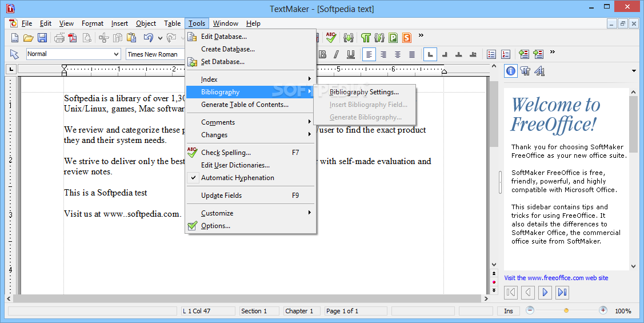Save the document with the floppy disk icon
Image resolution: width=644 pixels, height=323 pixels.
pos(42,38)
